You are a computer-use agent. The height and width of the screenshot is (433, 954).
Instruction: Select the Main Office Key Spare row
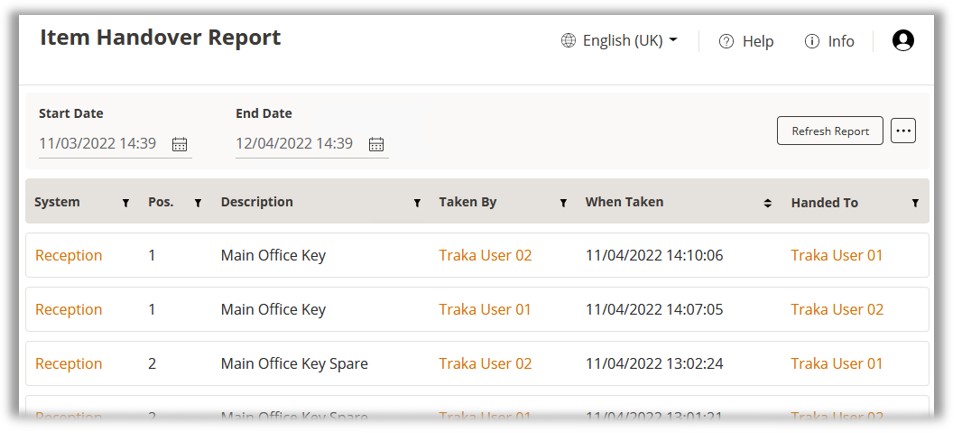point(294,364)
